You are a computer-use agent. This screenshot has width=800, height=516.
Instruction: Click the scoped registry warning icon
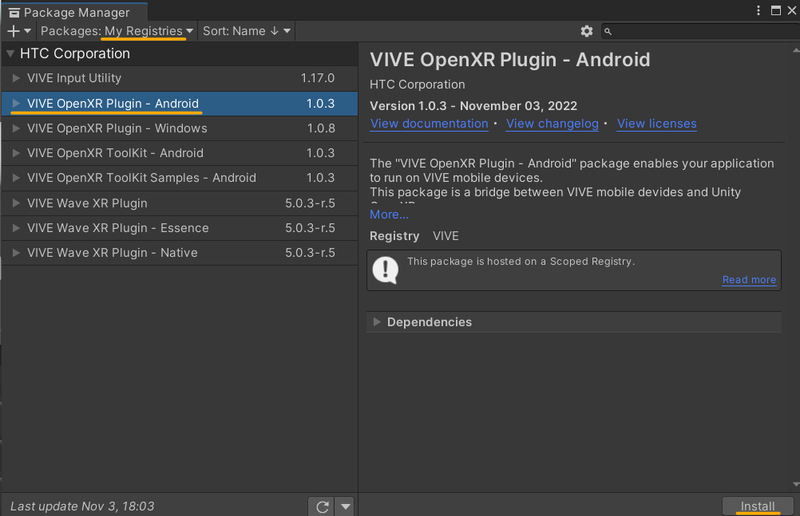[385, 270]
